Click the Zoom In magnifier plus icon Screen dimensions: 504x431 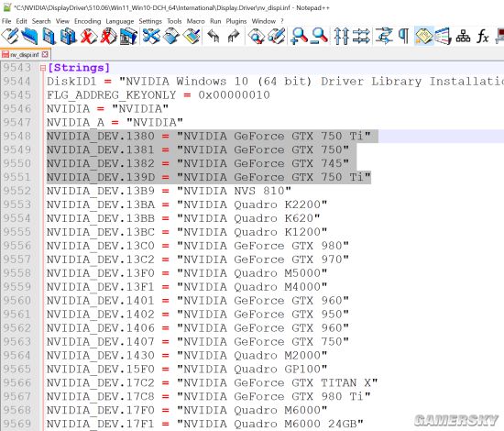pos(300,36)
